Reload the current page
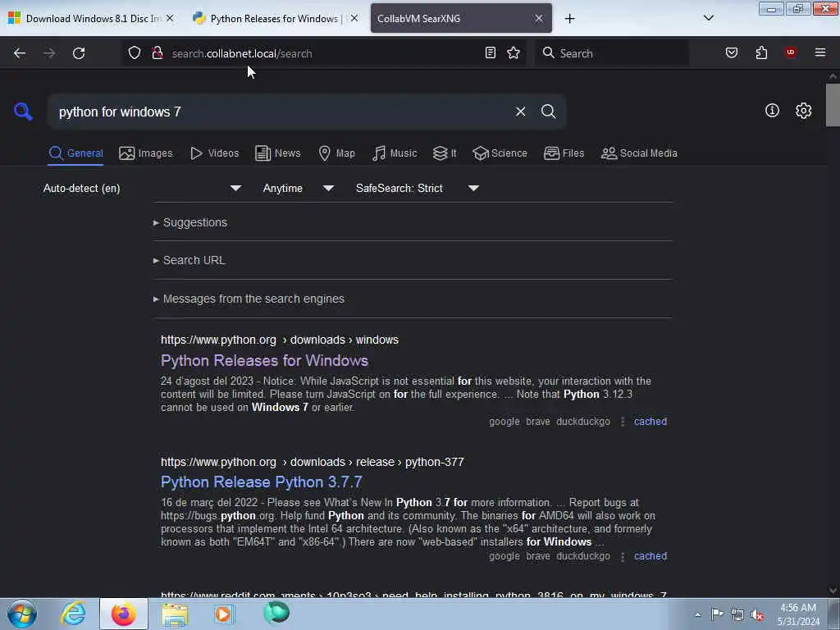The image size is (840, 630). (79, 53)
